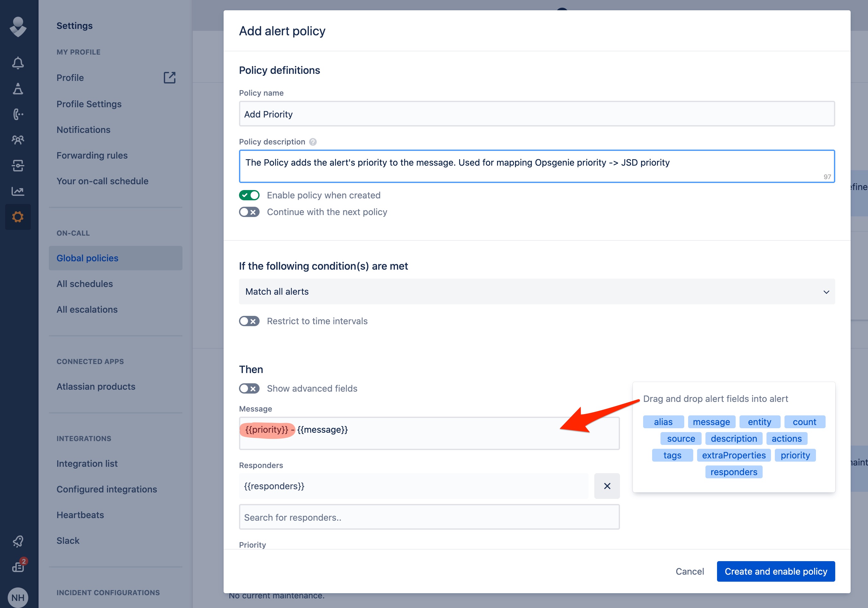868x608 pixels.
Task: Focus the Search for responders field
Action: click(x=429, y=517)
